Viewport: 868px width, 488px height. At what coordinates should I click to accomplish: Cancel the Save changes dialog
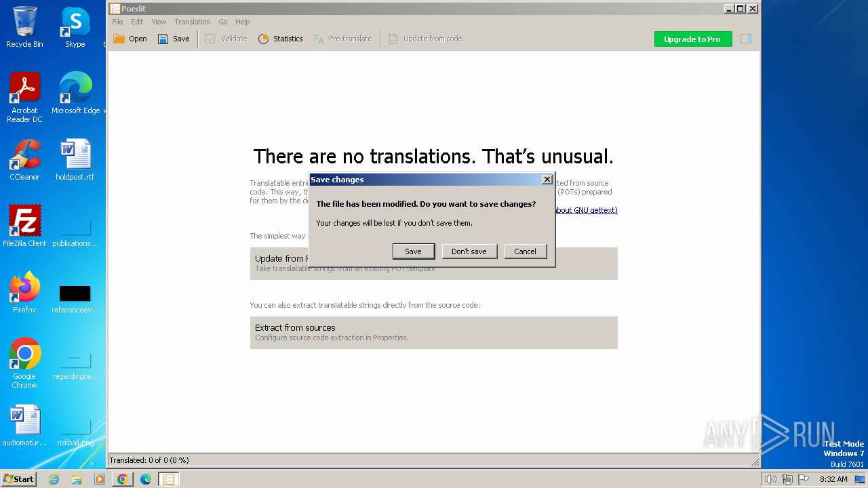525,251
